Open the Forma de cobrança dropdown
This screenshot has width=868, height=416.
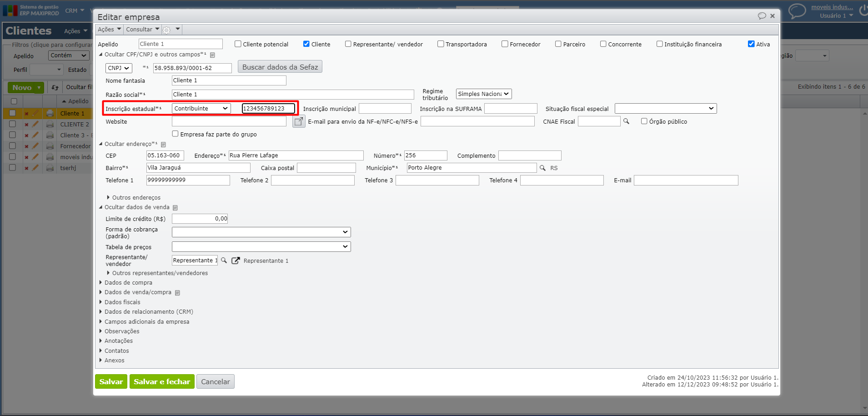click(261, 232)
